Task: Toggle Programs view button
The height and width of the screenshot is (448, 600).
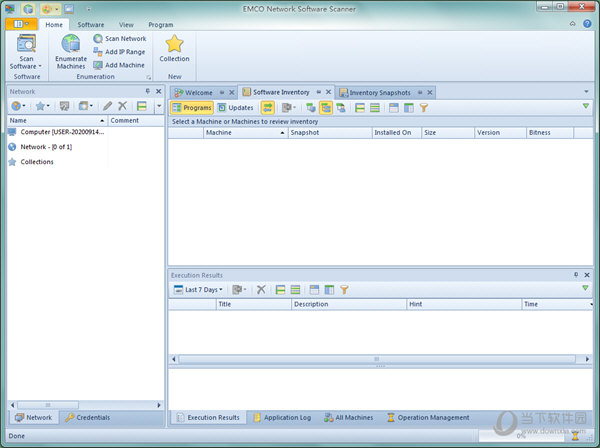Action: 192,108
